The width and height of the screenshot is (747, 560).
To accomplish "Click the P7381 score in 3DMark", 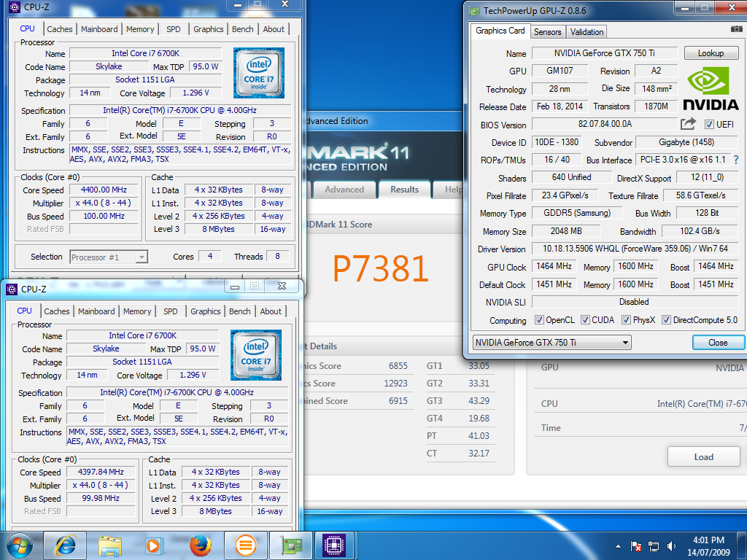I will tap(380, 268).
